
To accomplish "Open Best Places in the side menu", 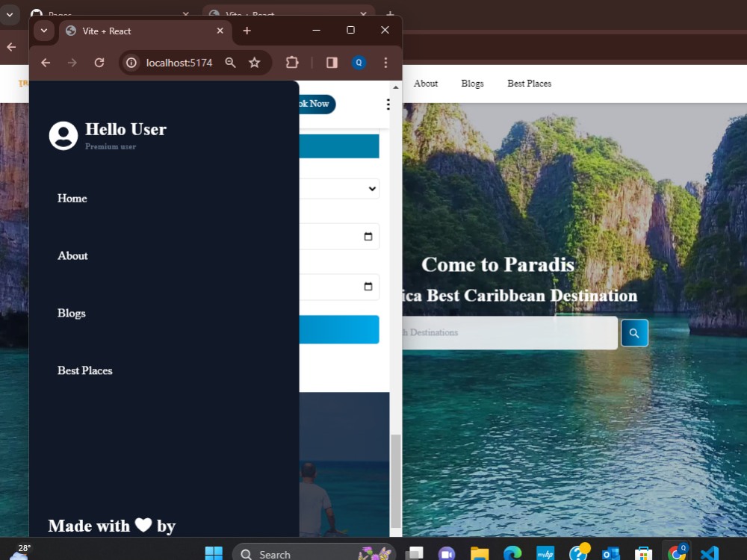I will [x=85, y=370].
